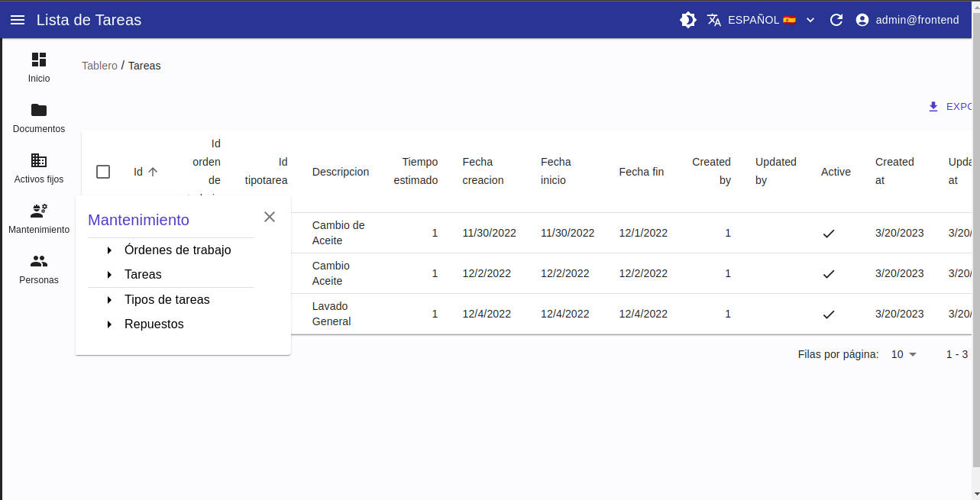Select Activos fijos building icon
The image size is (980, 500).
(x=39, y=160)
